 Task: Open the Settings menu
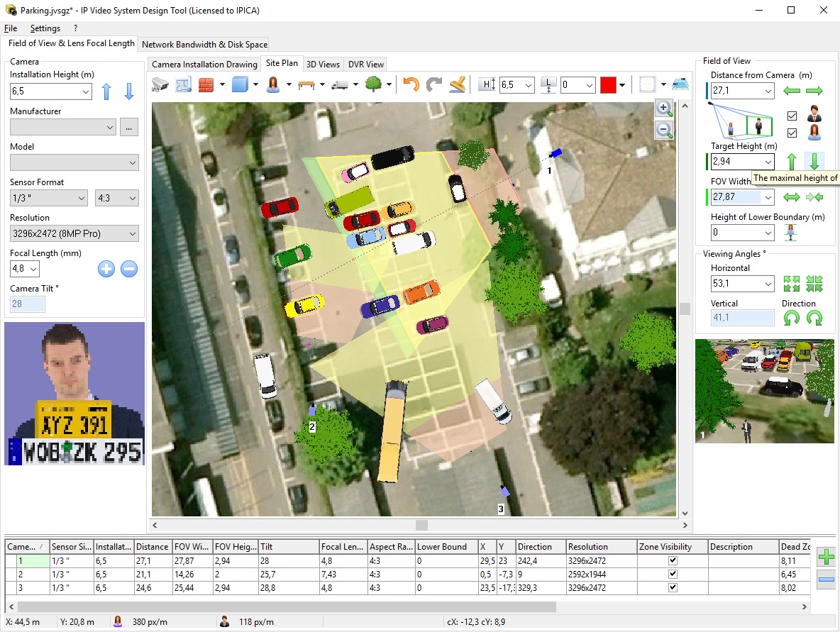(45, 28)
